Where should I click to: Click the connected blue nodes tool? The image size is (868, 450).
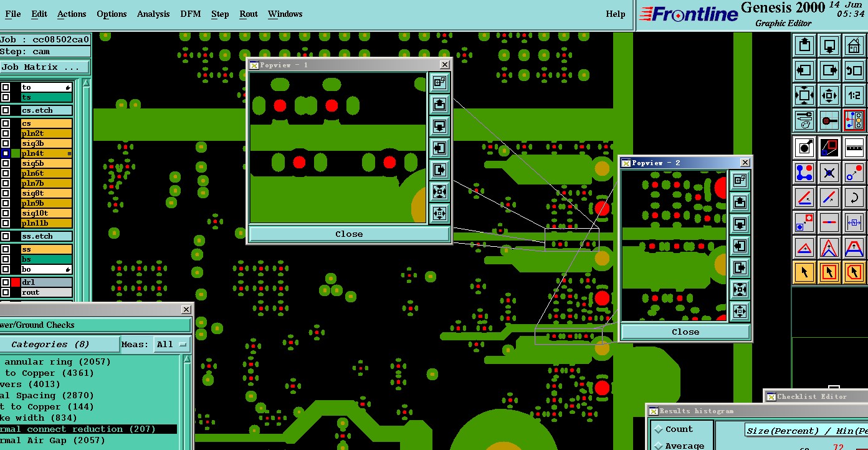tap(804, 173)
